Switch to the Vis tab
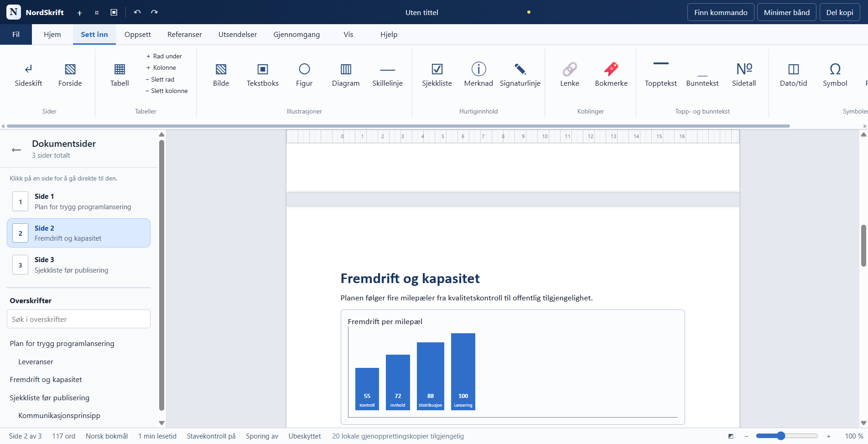868x444 pixels. [x=348, y=34]
